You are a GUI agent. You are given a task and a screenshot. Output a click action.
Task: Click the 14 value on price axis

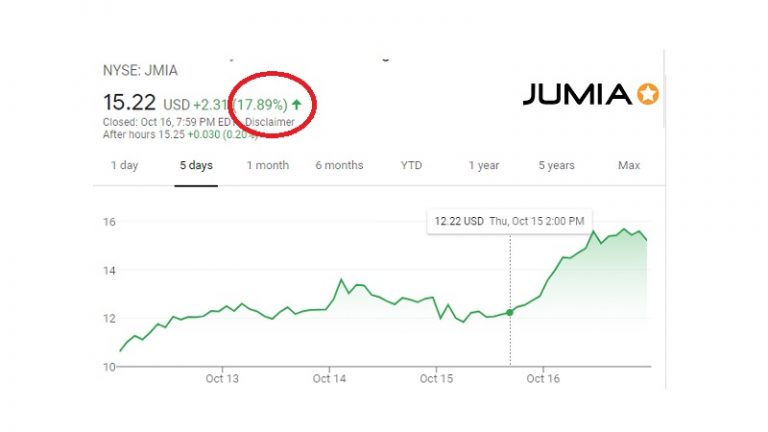point(109,270)
